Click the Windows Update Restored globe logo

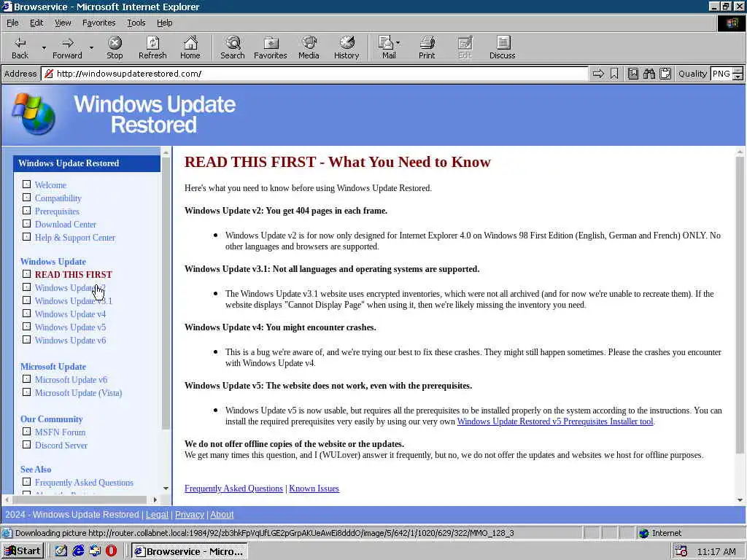(34, 114)
